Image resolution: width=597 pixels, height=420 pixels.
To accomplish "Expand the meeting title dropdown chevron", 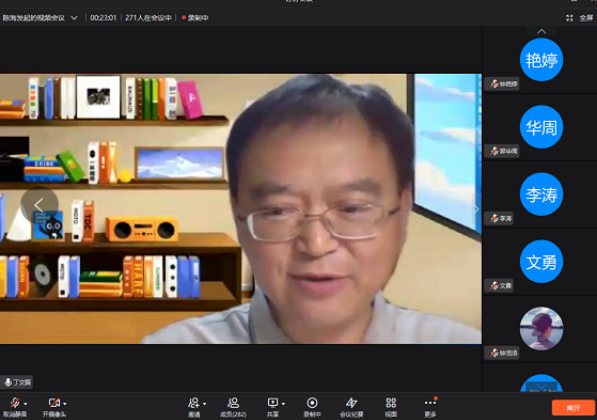I will point(74,18).
